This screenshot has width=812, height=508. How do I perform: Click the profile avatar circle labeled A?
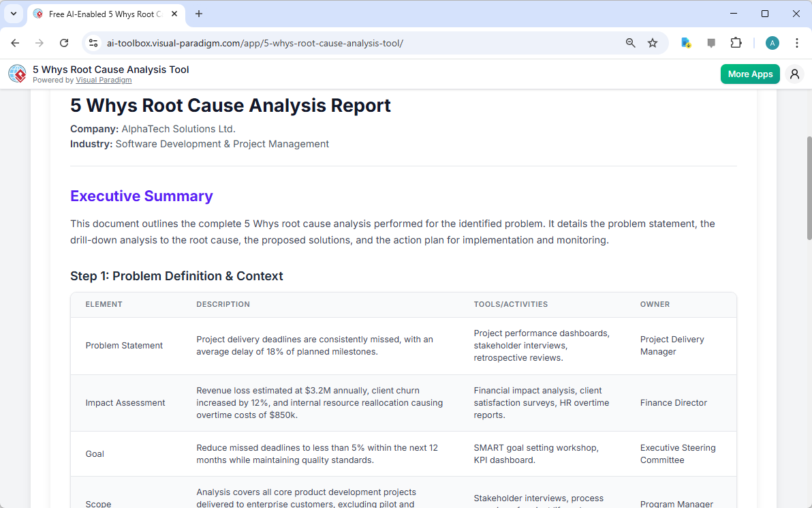pos(772,42)
